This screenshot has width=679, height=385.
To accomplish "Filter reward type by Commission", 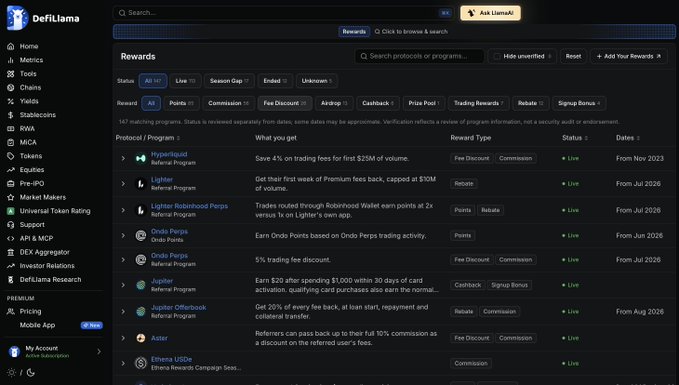I will coord(228,103).
